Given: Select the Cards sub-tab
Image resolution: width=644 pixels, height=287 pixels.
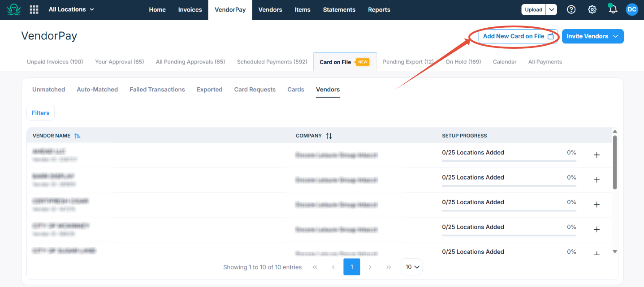Looking at the screenshot, I should coord(296,90).
